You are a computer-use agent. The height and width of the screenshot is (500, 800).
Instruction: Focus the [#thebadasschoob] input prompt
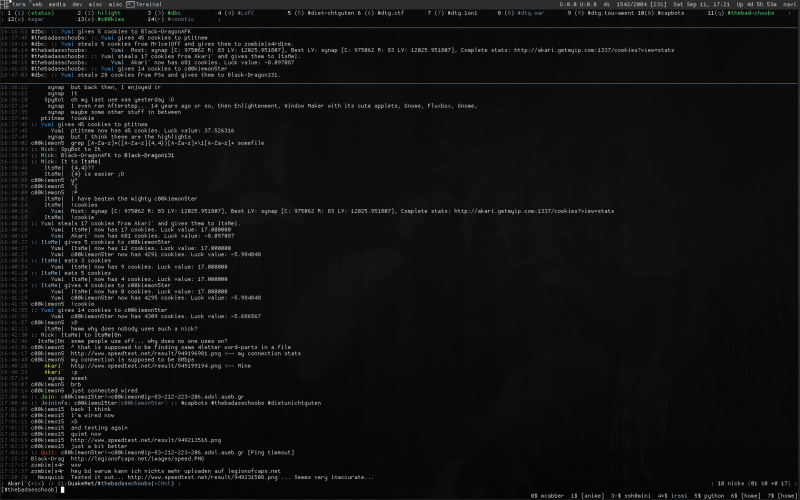point(31,490)
